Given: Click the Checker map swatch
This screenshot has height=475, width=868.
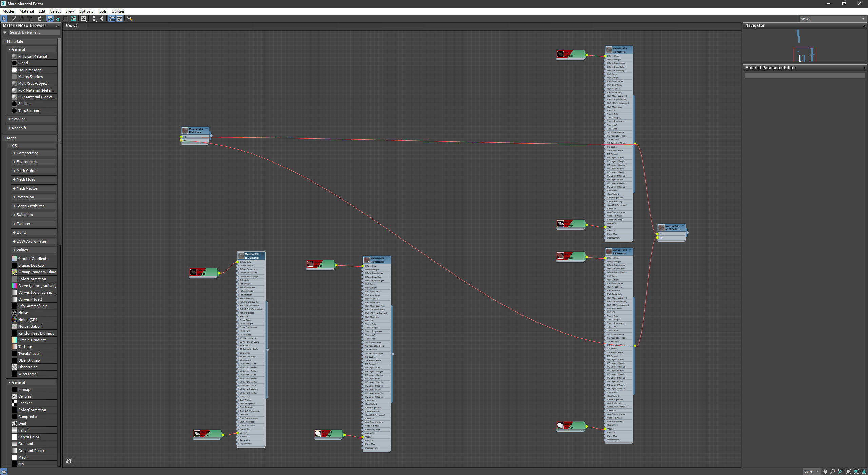Looking at the screenshot, I should coord(14,403).
